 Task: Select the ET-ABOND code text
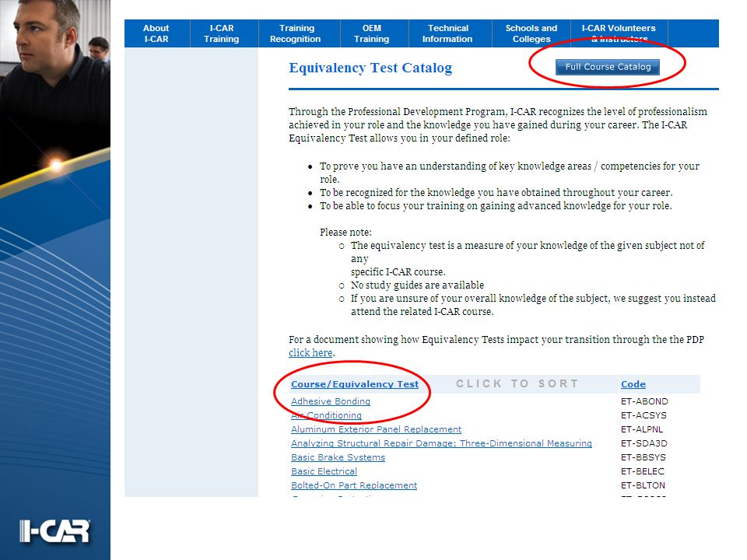click(x=644, y=401)
